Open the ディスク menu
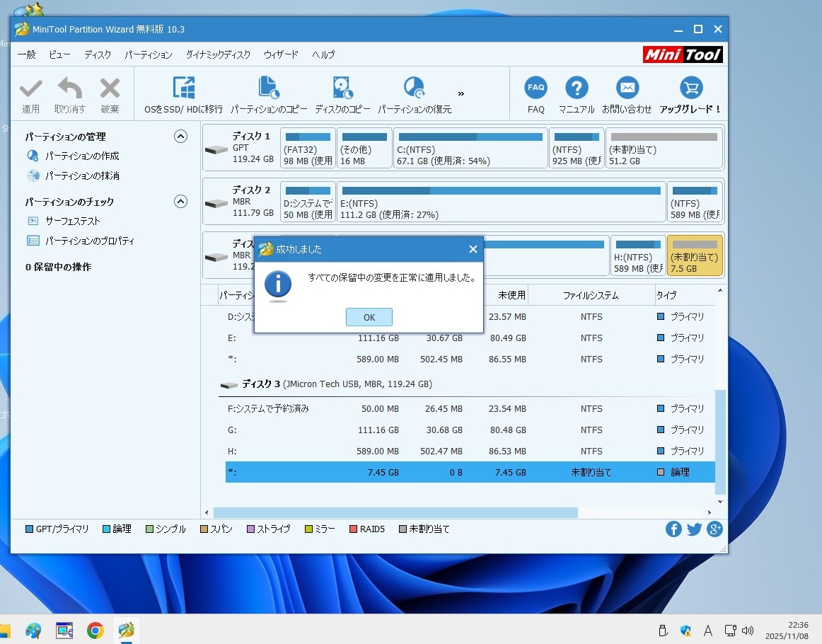This screenshot has width=822, height=644. [x=98, y=54]
